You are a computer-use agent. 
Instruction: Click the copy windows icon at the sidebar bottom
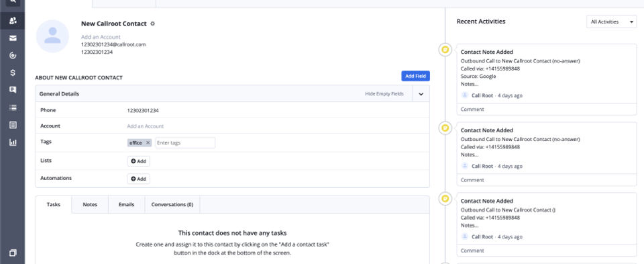(x=13, y=253)
